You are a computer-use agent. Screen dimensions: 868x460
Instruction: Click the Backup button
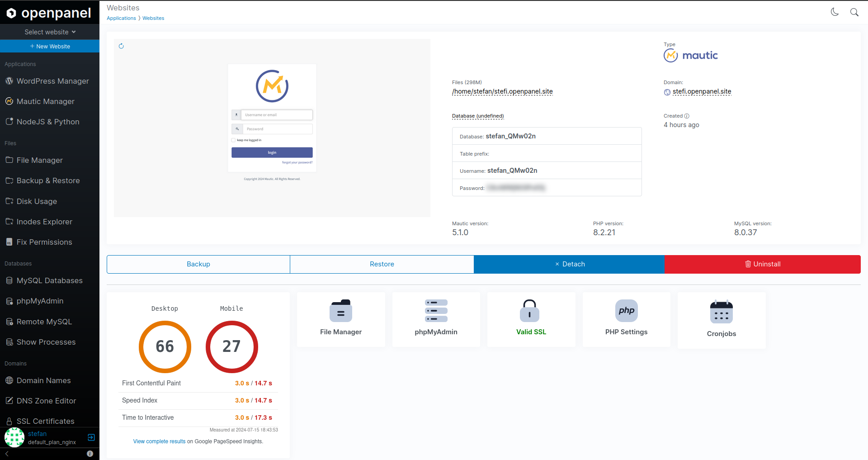click(198, 264)
